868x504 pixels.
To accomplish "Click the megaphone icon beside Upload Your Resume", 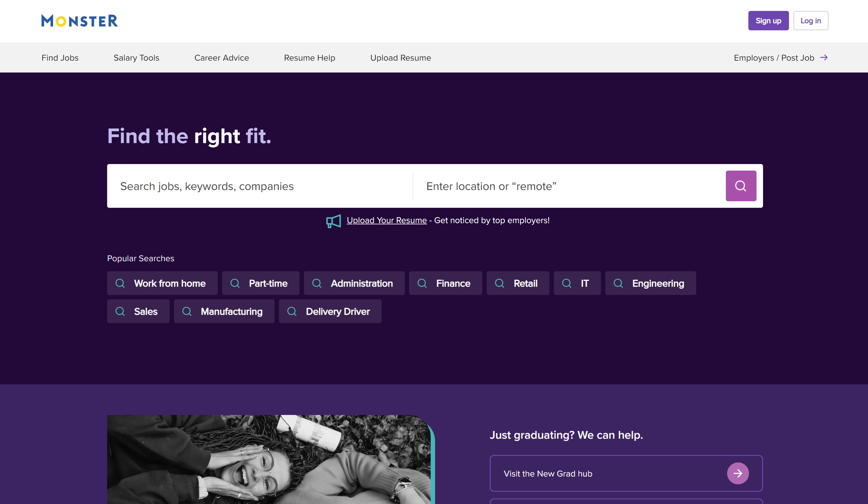I will tap(333, 221).
